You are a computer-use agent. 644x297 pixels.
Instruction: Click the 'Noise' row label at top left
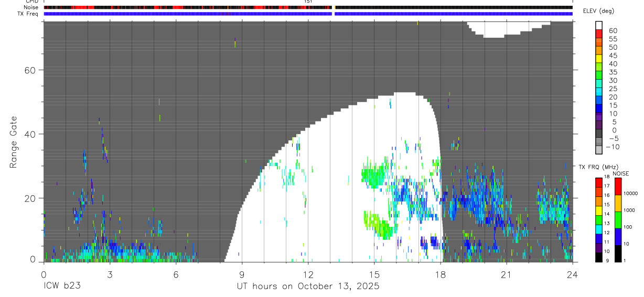pos(30,7)
